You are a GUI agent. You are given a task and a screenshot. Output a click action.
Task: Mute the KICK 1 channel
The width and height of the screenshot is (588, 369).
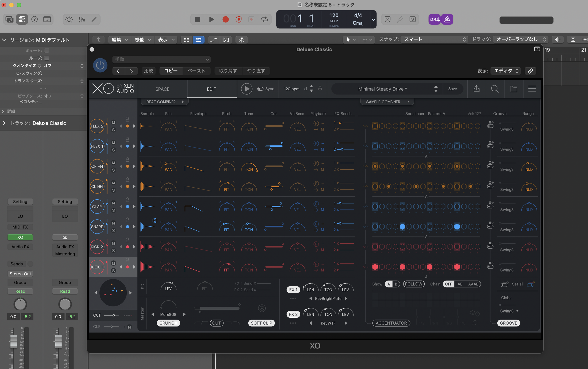point(113,263)
